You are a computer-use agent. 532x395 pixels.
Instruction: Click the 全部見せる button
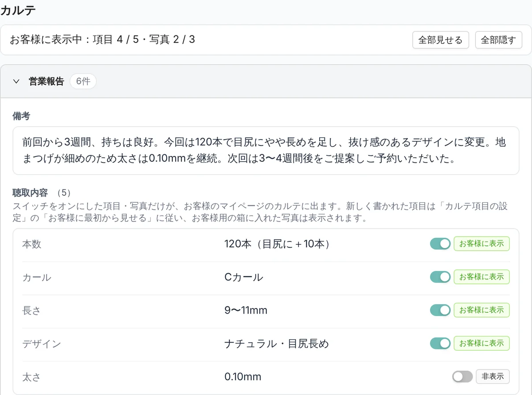440,40
